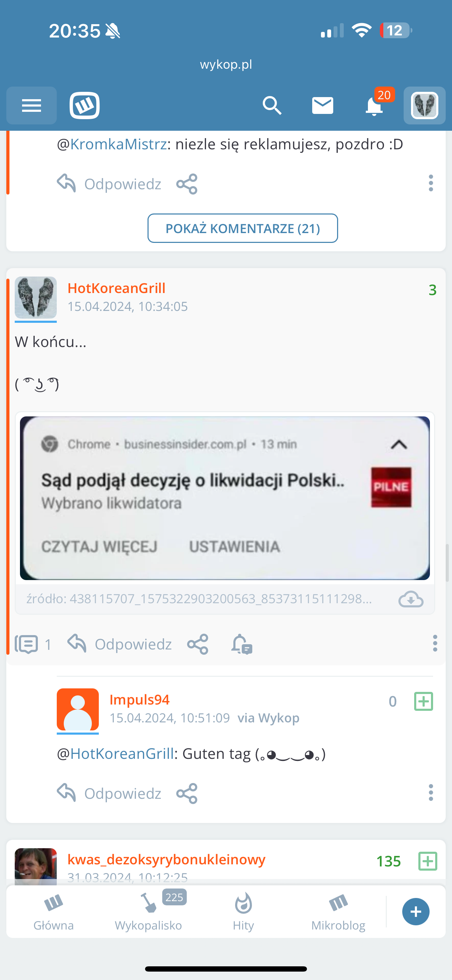The image size is (452, 980).
Task: Open the search magnifier icon
Action: [x=272, y=106]
